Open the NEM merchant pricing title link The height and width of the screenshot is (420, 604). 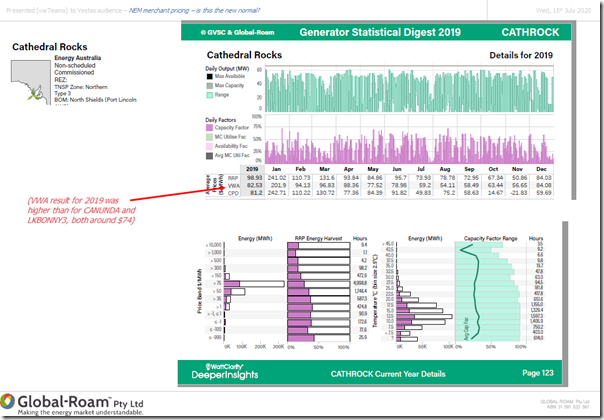[x=194, y=10]
